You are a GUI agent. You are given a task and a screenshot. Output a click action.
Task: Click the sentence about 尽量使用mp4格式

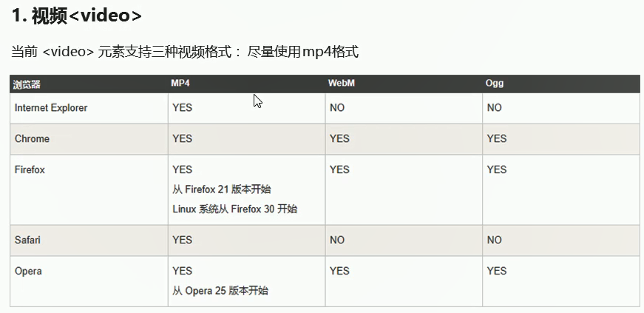point(185,52)
